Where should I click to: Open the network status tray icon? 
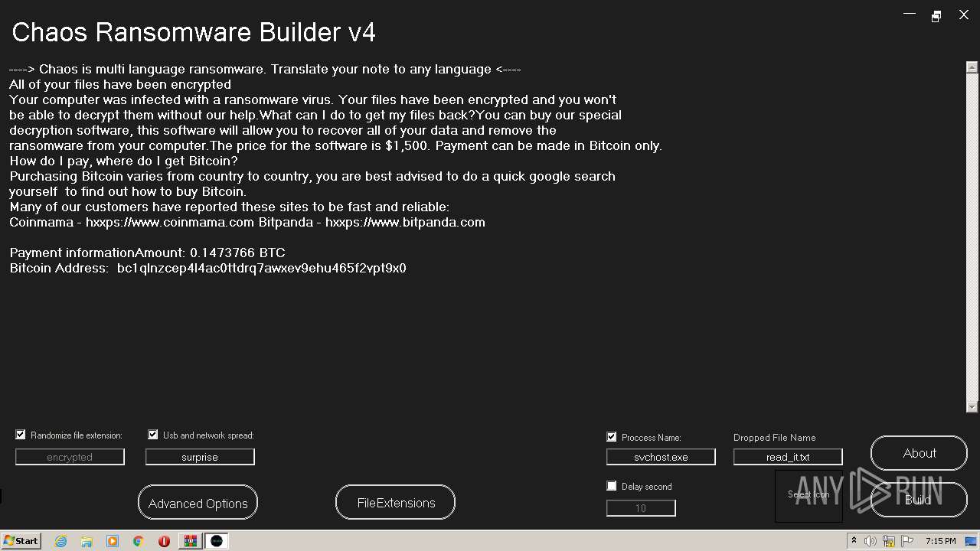[x=889, y=541]
